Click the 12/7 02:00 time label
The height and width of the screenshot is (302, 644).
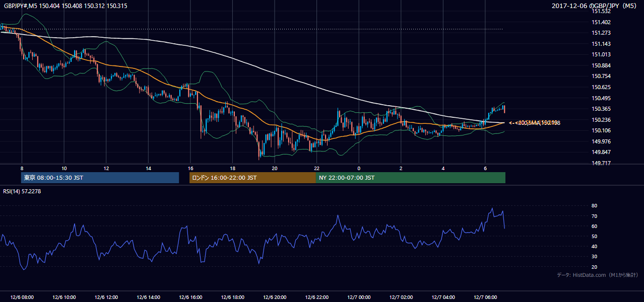point(401,297)
